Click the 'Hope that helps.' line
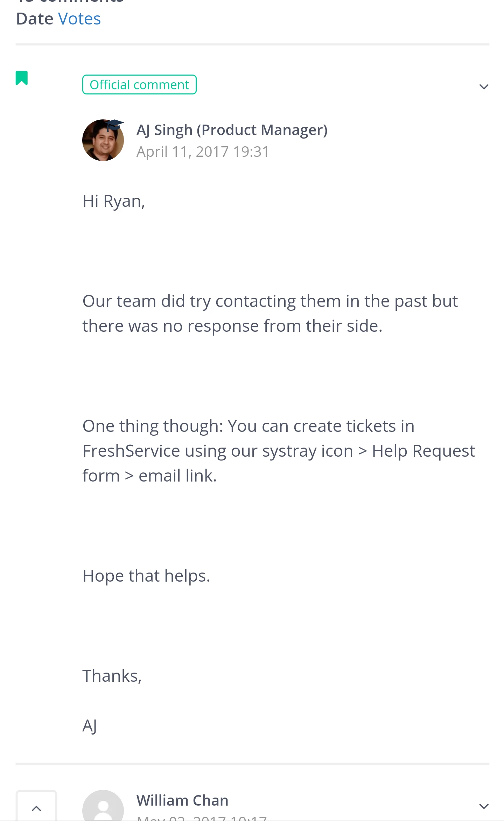This screenshot has width=504, height=821. click(146, 576)
